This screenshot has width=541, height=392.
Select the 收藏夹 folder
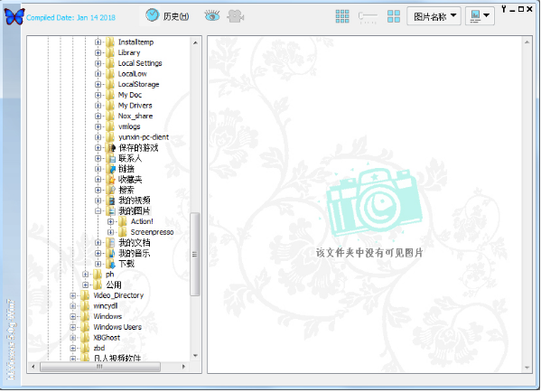[130, 180]
